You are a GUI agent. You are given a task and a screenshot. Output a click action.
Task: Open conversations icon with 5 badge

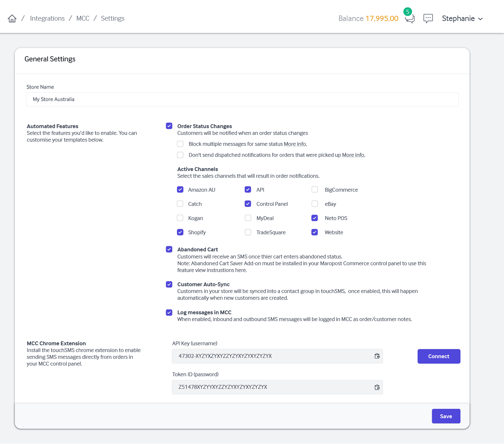click(410, 18)
